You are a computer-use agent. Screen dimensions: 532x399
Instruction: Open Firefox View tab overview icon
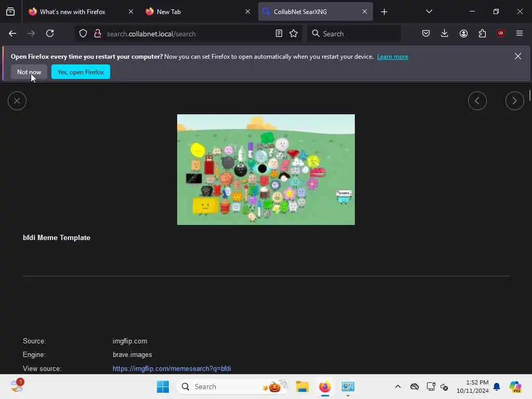10,12
